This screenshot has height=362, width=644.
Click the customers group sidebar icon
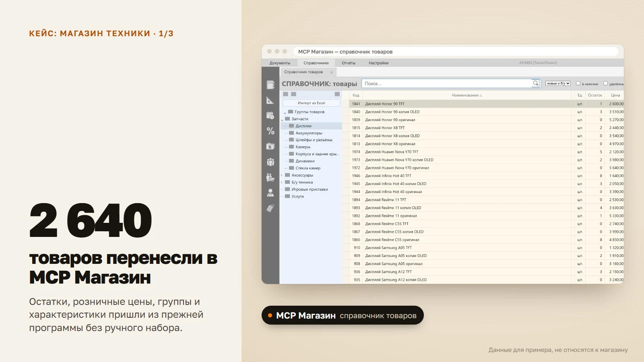(270, 162)
